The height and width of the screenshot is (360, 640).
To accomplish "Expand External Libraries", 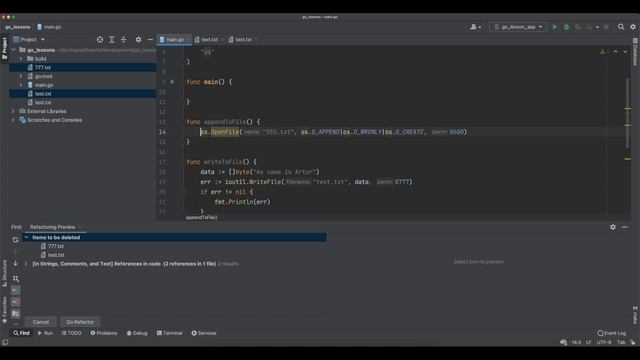I will [x=13, y=111].
